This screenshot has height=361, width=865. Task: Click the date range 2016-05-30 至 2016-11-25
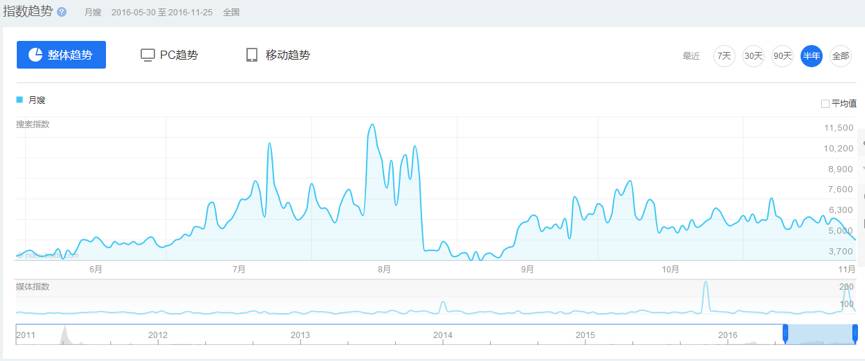pos(162,12)
